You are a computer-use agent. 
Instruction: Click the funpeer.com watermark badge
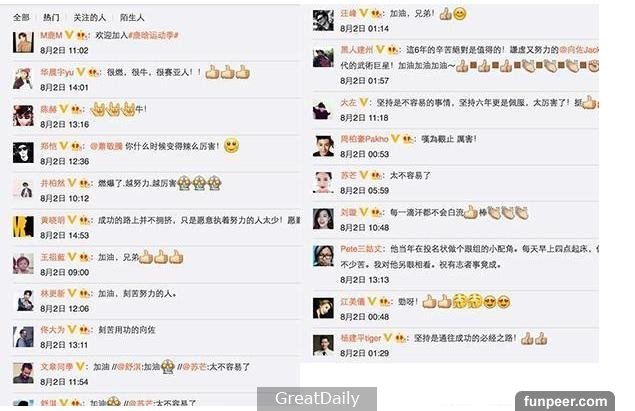click(x=565, y=401)
